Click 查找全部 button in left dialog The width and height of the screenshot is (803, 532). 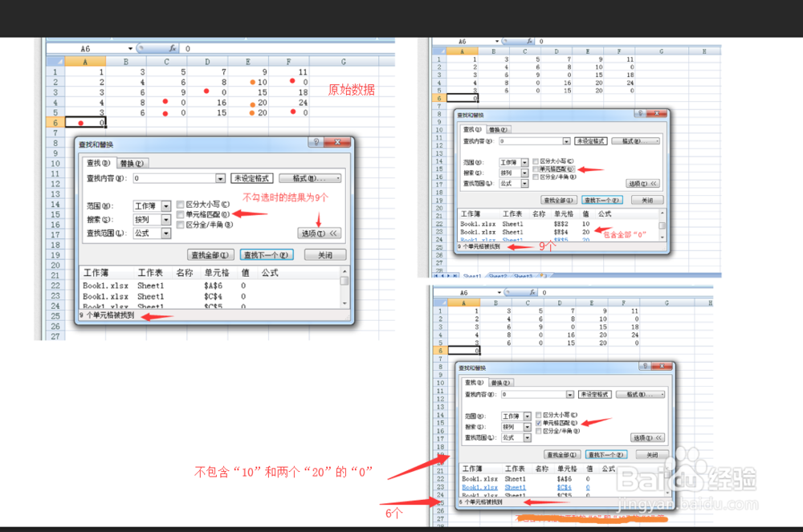(x=210, y=254)
